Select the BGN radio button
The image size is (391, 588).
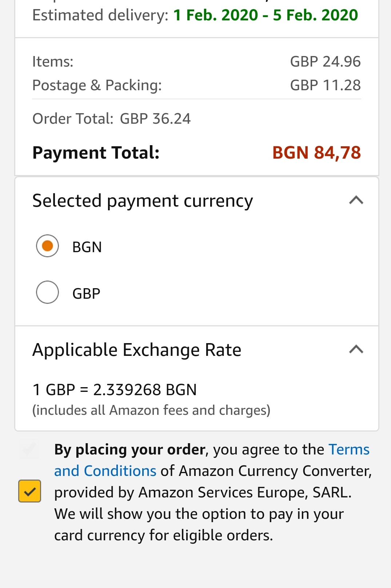coord(47,246)
